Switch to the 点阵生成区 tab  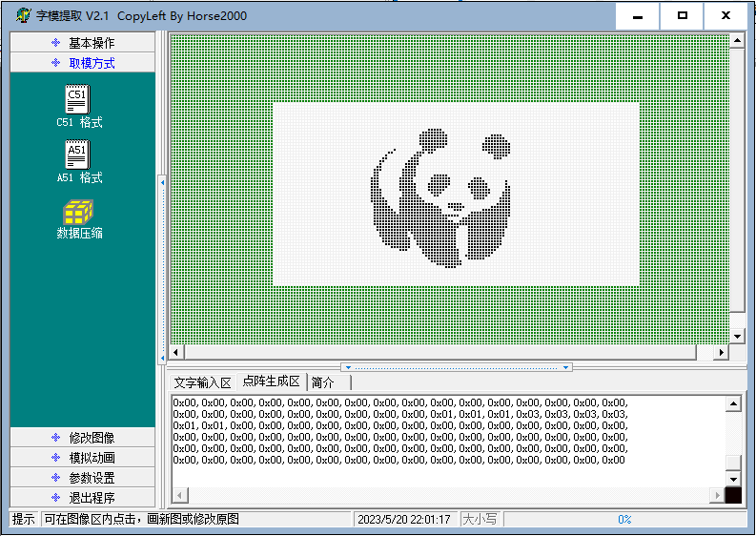click(x=271, y=381)
